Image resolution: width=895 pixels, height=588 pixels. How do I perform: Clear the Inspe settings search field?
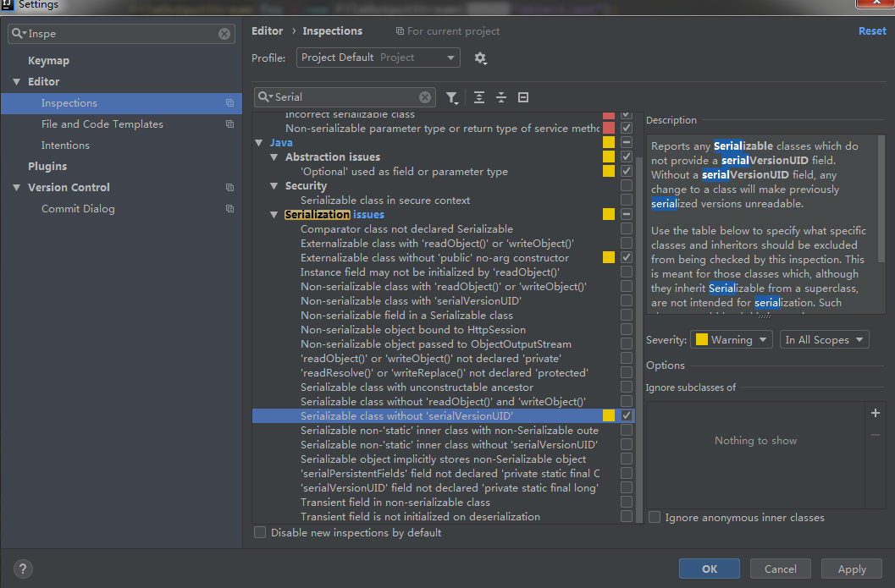224,34
